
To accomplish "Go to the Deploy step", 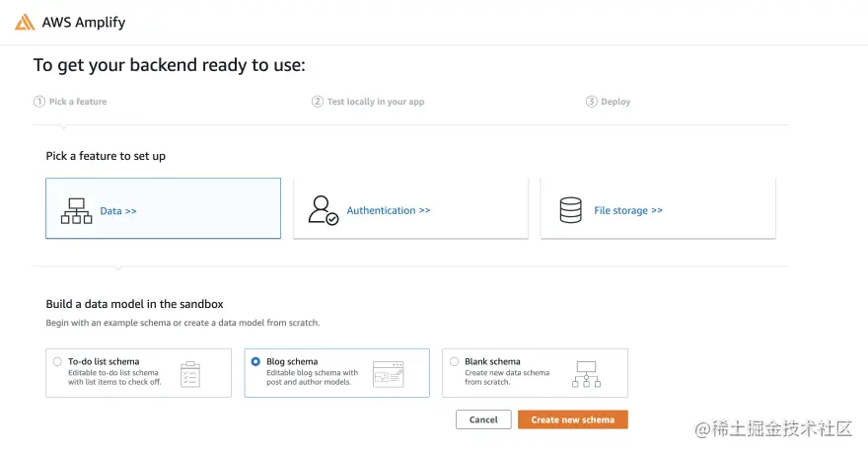I will (x=615, y=102).
